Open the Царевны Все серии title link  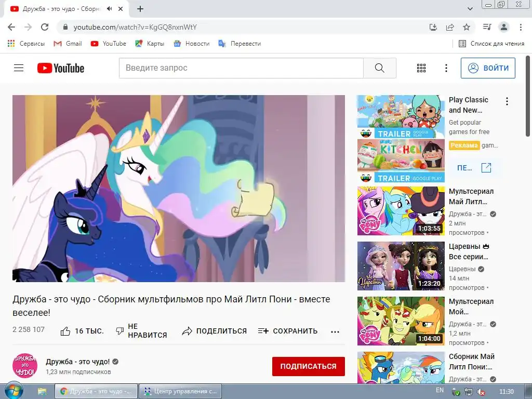coord(469,251)
